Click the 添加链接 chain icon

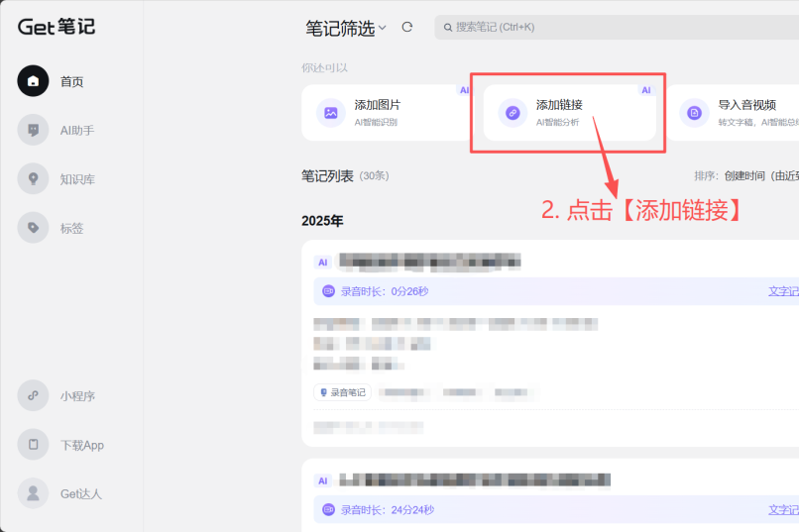(513, 113)
